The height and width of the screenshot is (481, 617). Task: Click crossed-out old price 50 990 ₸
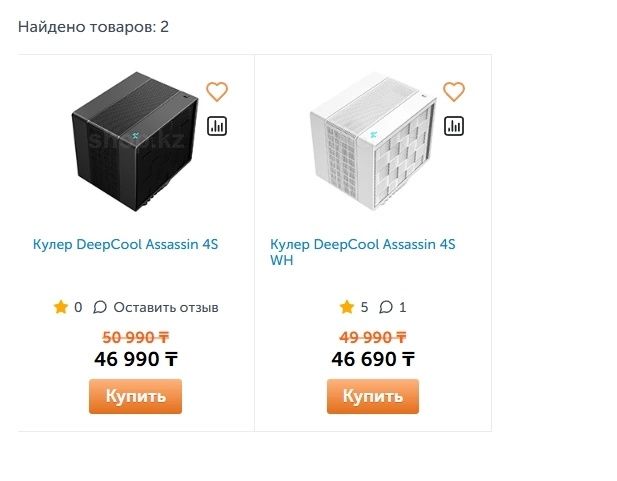(x=136, y=337)
